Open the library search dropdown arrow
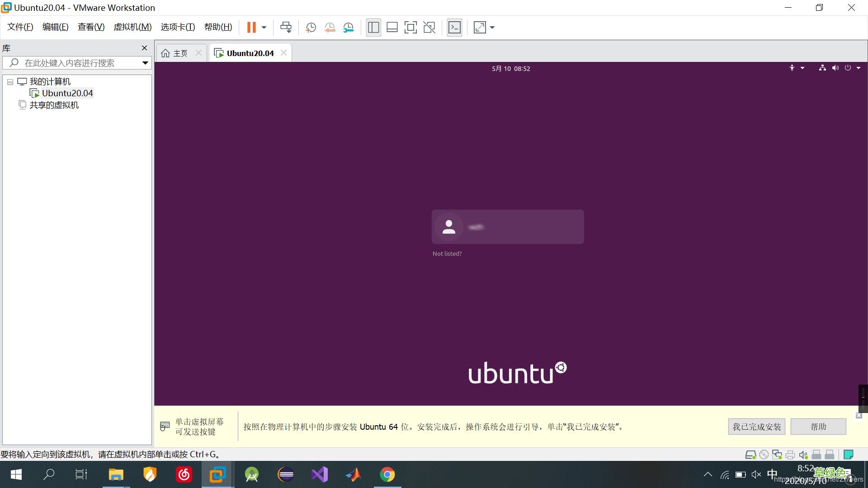868x488 pixels. point(145,63)
